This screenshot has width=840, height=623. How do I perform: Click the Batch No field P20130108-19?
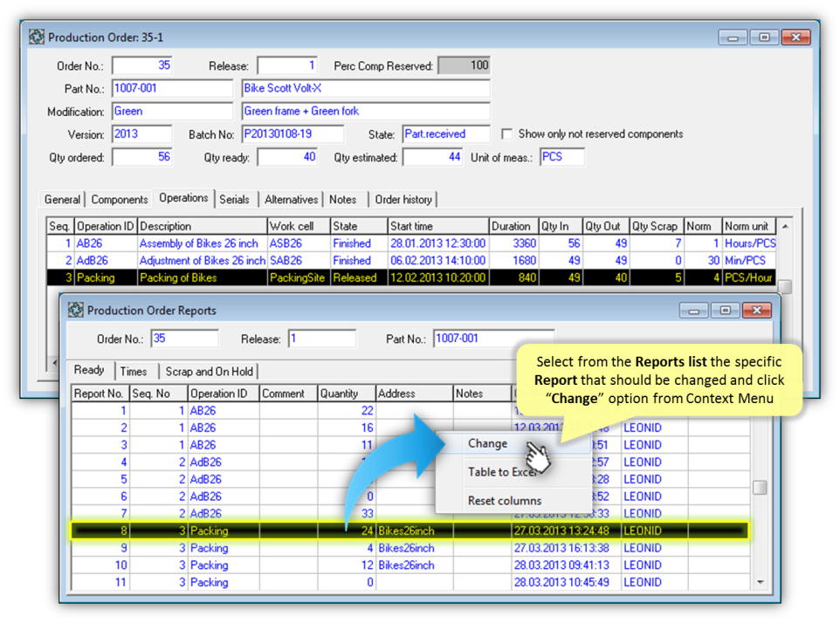[x=293, y=134]
